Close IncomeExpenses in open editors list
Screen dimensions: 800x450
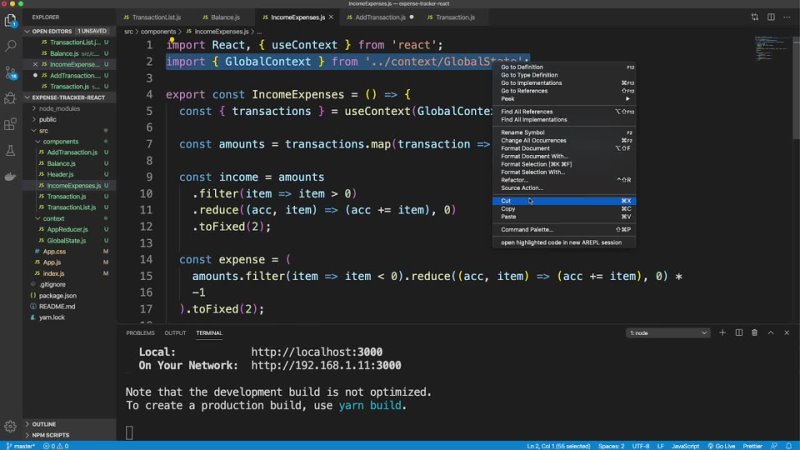coord(35,64)
